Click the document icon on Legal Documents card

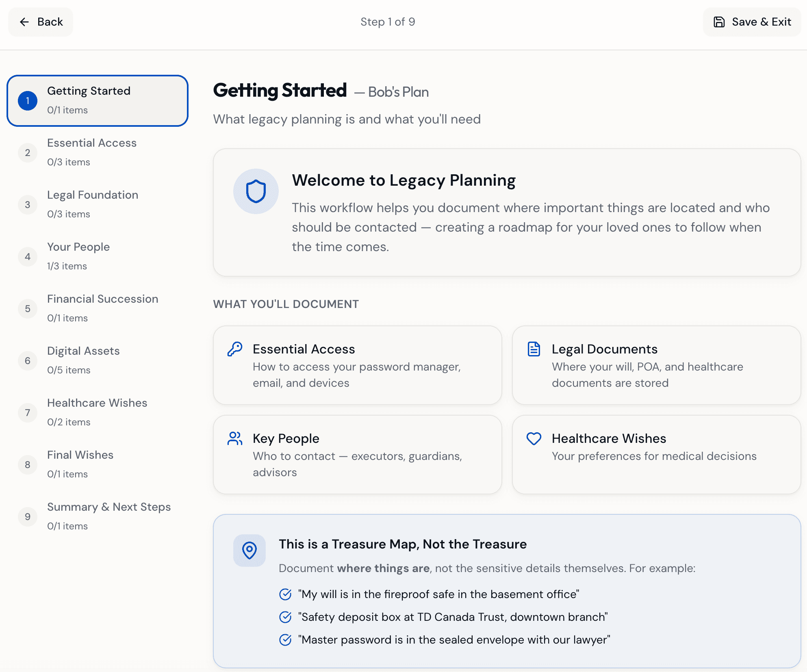534,349
